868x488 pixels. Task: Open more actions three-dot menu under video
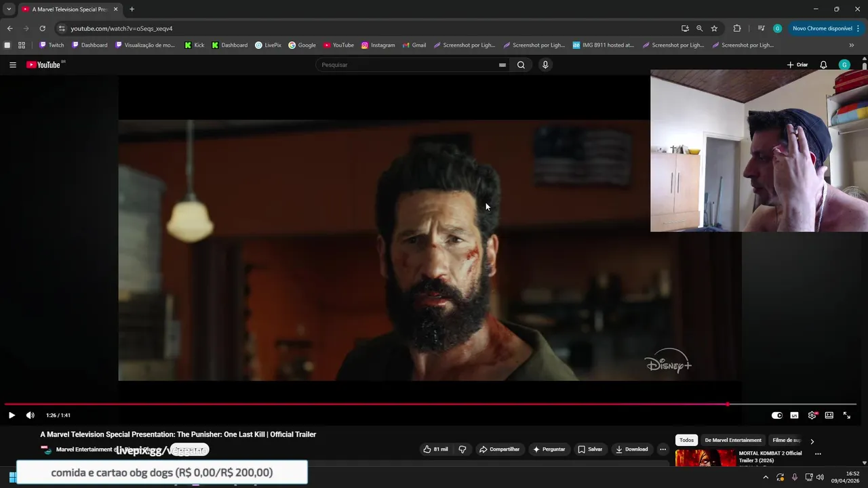tap(663, 449)
